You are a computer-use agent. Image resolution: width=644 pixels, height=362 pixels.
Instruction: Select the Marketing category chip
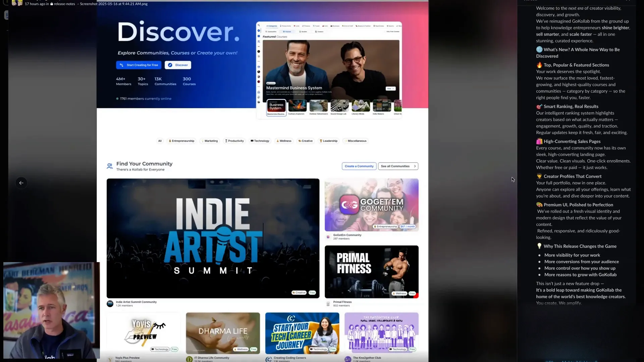(210, 141)
